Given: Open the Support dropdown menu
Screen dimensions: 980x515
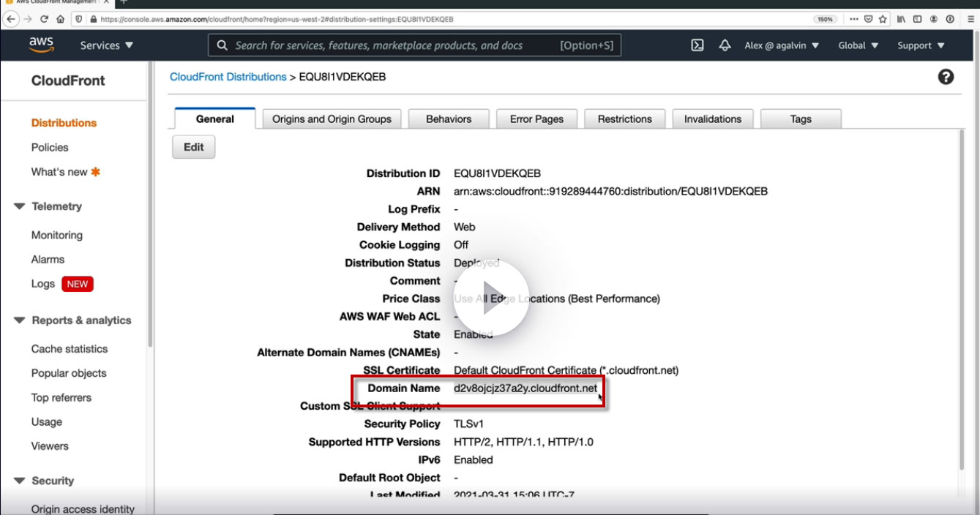Looking at the screenshot, I should [921, 45].
